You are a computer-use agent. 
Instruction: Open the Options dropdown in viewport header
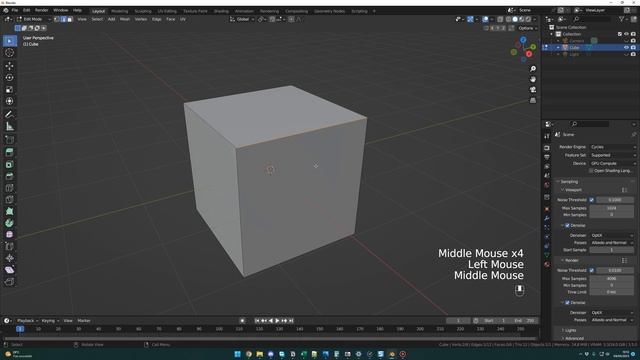tap(527, 28)
